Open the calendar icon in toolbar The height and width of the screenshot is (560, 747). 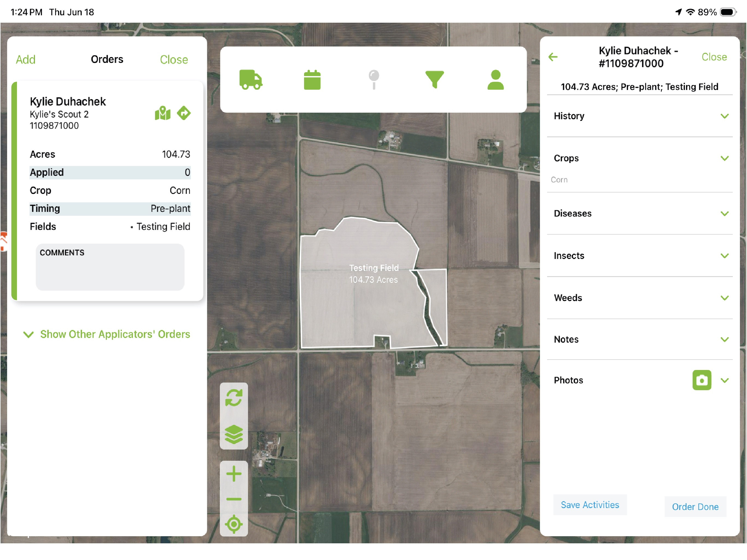point(312,80)
